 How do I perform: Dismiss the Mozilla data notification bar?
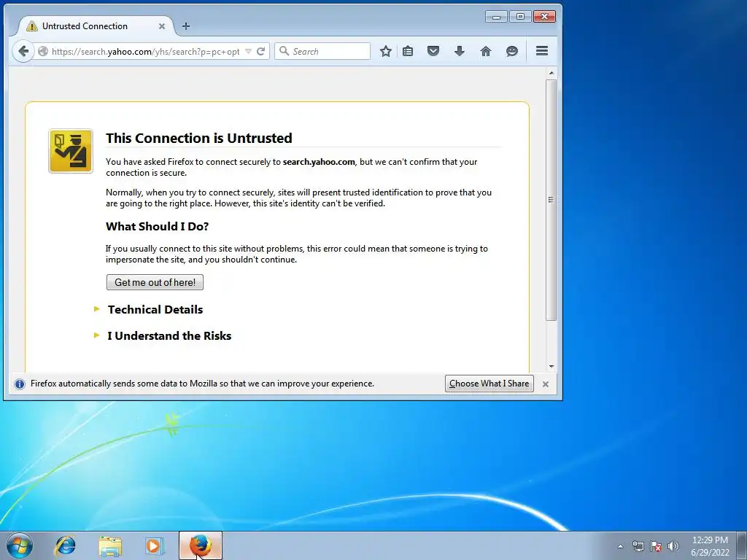click(546, 384)
